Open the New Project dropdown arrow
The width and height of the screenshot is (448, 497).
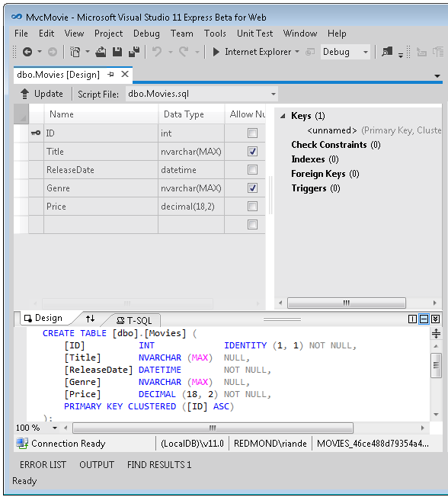pyautogui.click(x=88, y=51)
